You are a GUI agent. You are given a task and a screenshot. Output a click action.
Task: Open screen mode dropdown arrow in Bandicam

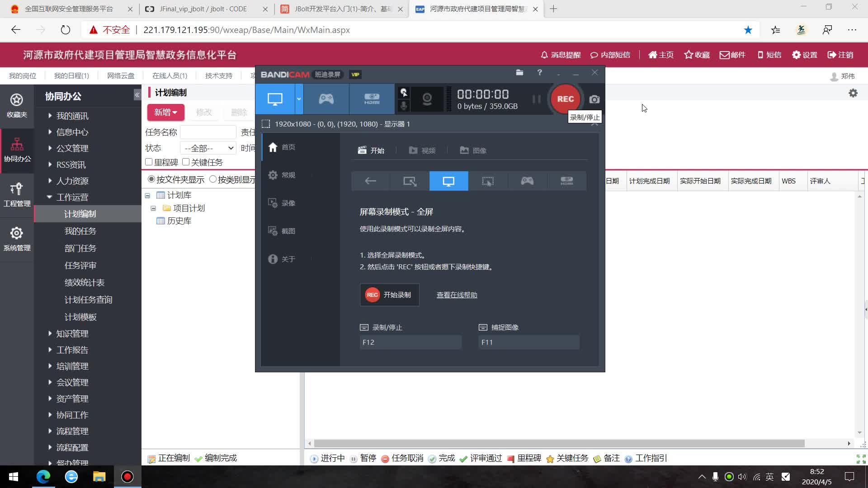click(x=299, y=99)
